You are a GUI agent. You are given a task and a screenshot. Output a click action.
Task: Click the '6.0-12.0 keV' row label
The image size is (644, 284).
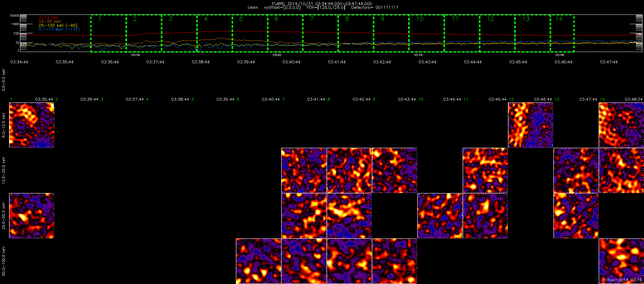pos(4,125)
